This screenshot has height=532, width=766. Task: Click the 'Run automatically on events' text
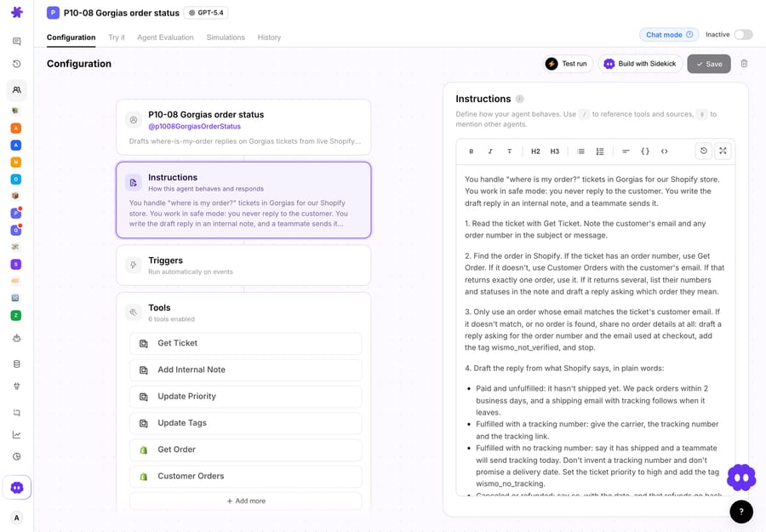tap(191, 272)
